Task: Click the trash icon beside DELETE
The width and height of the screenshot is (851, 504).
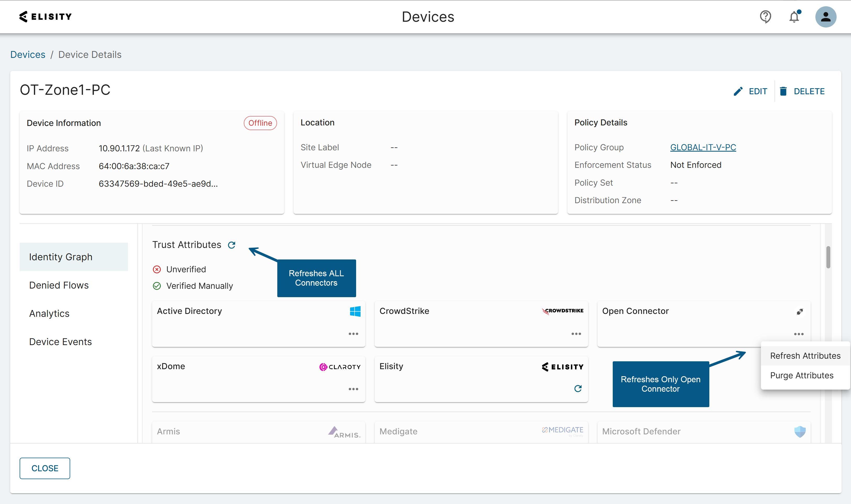Action: coord(783,91)
